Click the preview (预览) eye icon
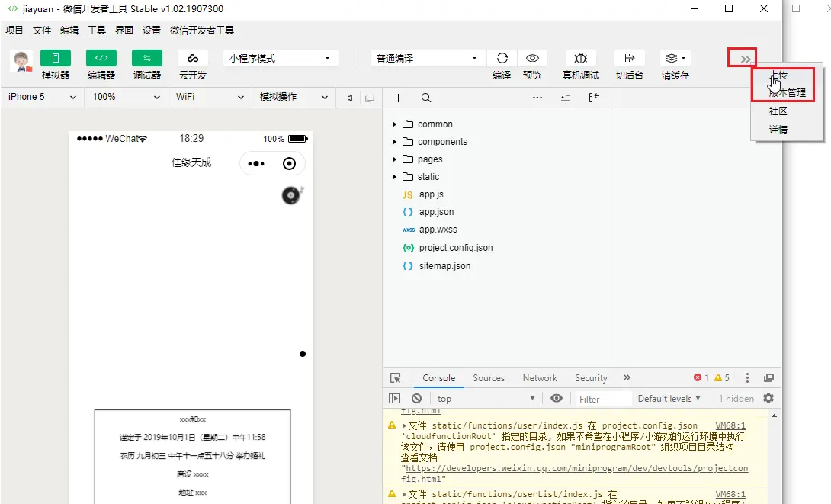The height and width of the screenshot is (504, 831). coord(532,58)
